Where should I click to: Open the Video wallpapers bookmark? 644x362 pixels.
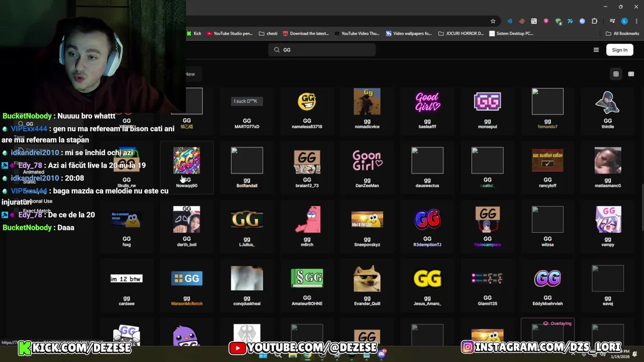click(x=409, y=34)
